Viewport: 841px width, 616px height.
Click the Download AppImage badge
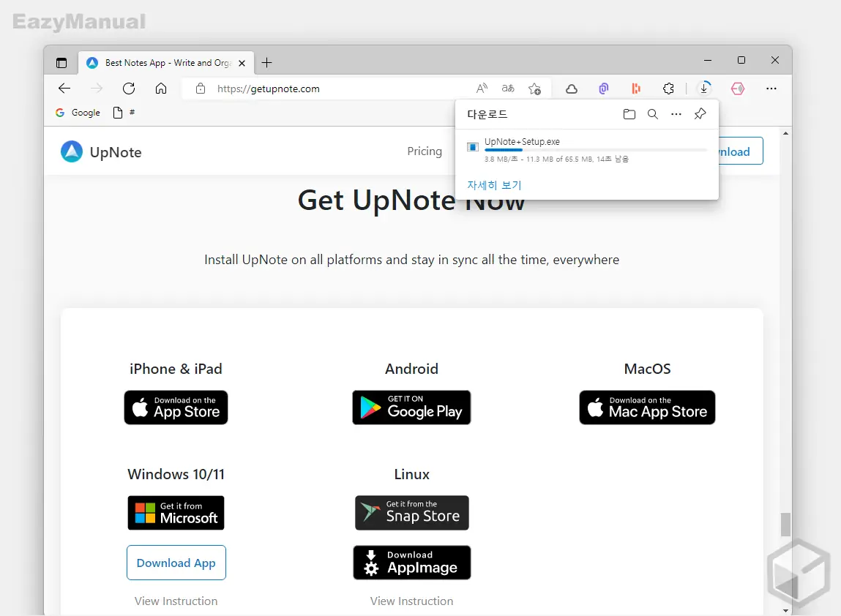(412, 563)
